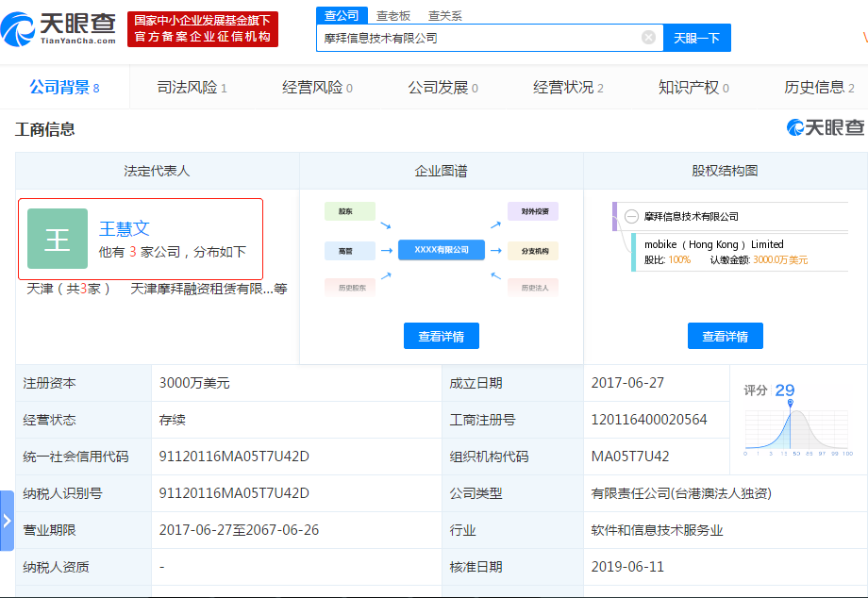Click 公司类型 value 有限责任公司(台港澳法人独资)
Viewport: 868px width, 598px height.
point(681,493)
